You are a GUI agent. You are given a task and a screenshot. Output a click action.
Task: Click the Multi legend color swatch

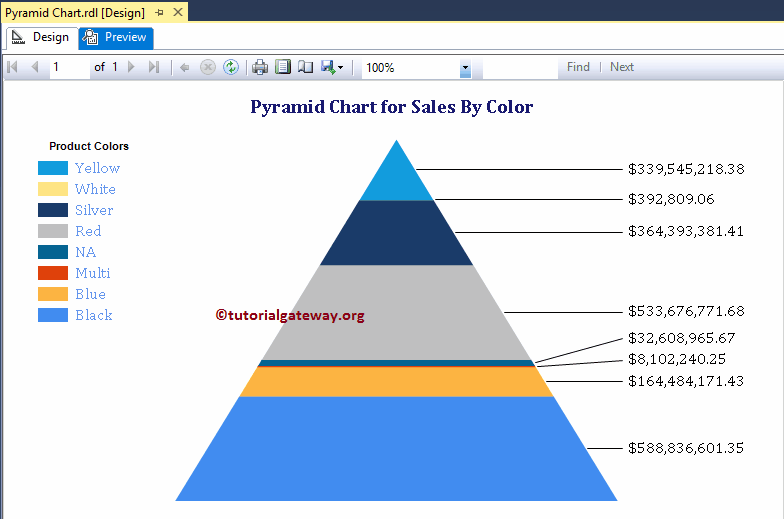pos(53,273)
